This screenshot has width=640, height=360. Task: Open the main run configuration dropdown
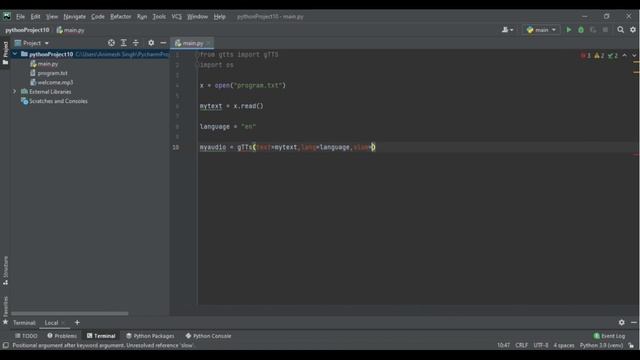(541, 30)
